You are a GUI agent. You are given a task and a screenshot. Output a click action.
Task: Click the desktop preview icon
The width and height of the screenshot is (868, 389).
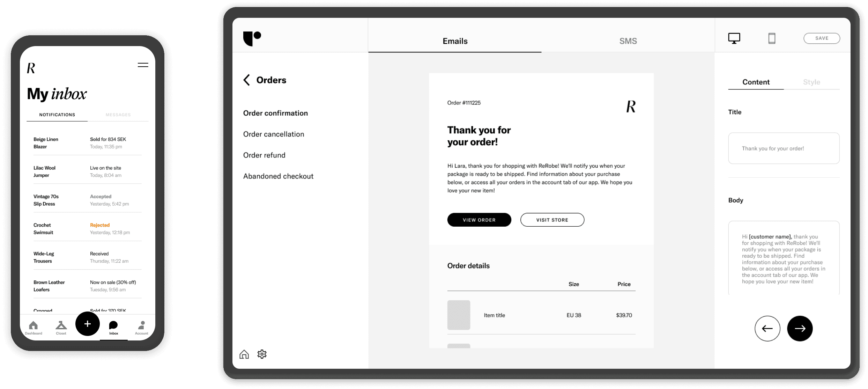tap(734, 38)
